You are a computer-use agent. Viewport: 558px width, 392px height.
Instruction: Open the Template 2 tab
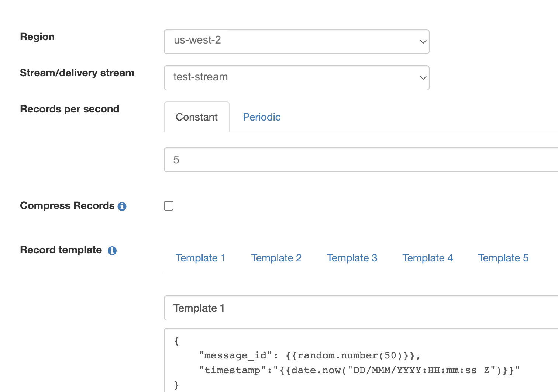tap(276, 258)
